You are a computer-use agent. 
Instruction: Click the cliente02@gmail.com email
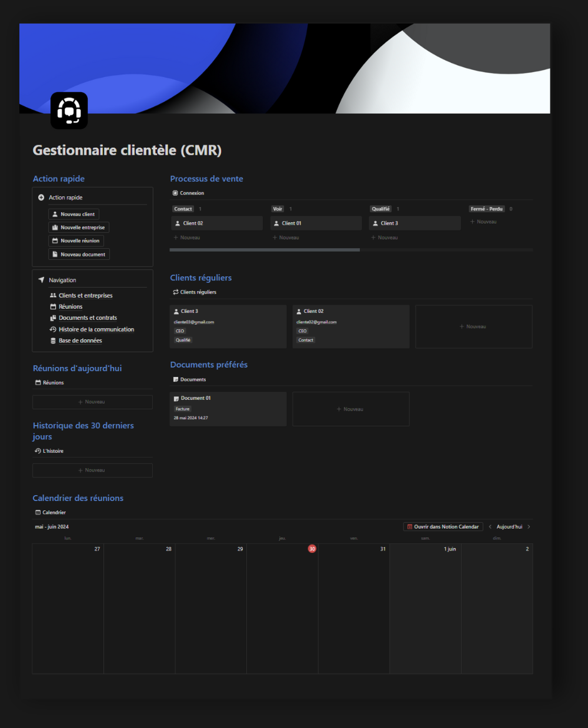tap(316, 322)
